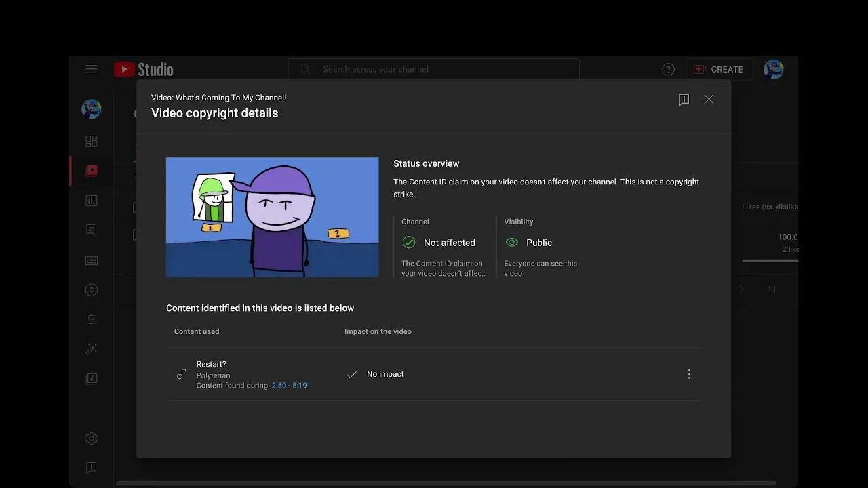Click the 'Restart?' content title
Image resolution: width=868 pixels, height=488 pixels.
pos(212,364)
